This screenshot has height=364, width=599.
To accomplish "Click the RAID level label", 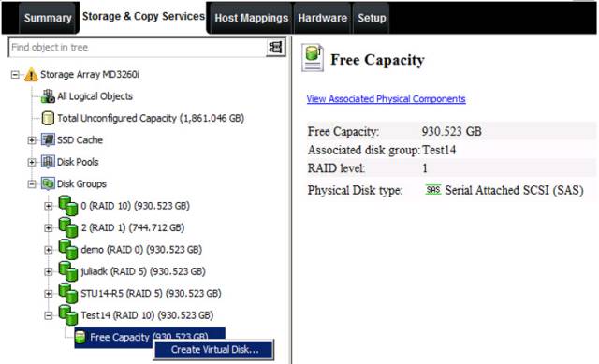I will [x=336, y=168].
